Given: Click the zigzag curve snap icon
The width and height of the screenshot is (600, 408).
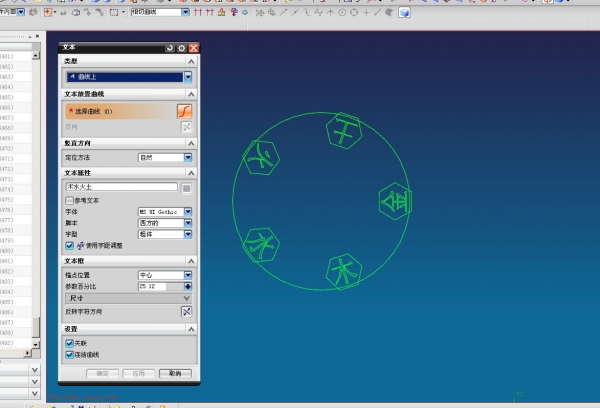Looking at the screenshot, I should [x=318, y=13].
